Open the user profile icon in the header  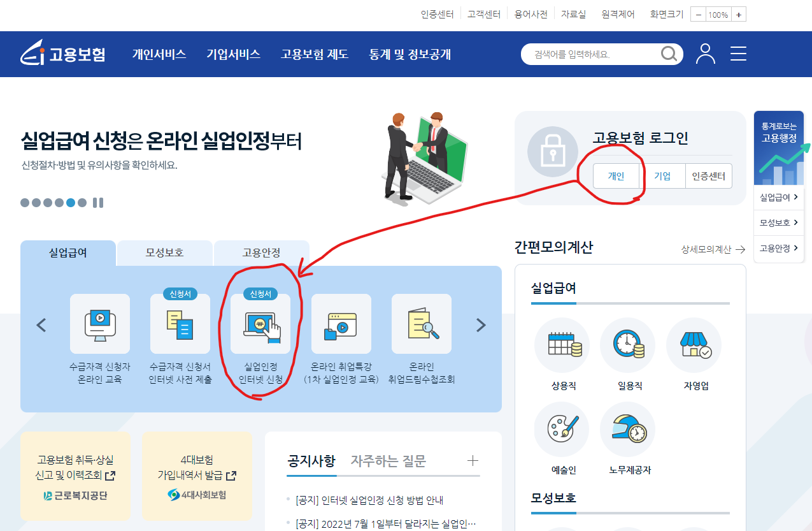(704, 54)
